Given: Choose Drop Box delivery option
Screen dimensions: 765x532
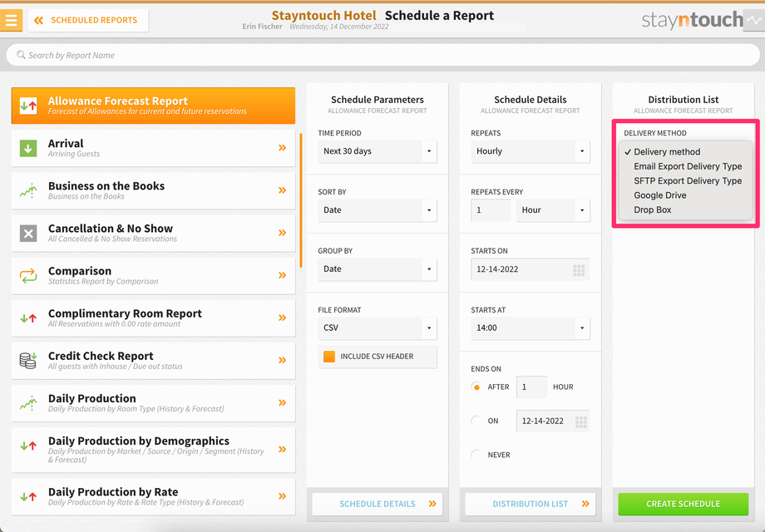Looking at the screenshot, I should point(685,210).
